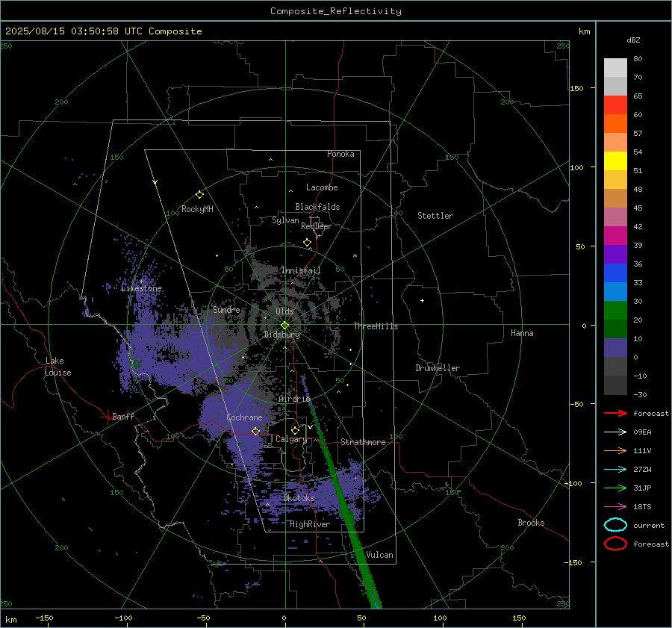Click the yellow diamond marker above Calgary
Viewport: 672px width, 628px height.
(295, 430)
